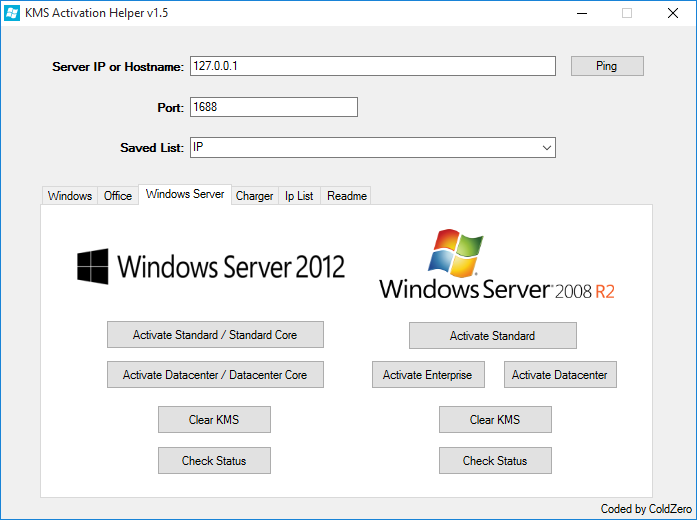This screenshot has height=520, width=697.
Task: Click the 'Saved List:' label
Action: pyautogui.click(x=152, y=148)
